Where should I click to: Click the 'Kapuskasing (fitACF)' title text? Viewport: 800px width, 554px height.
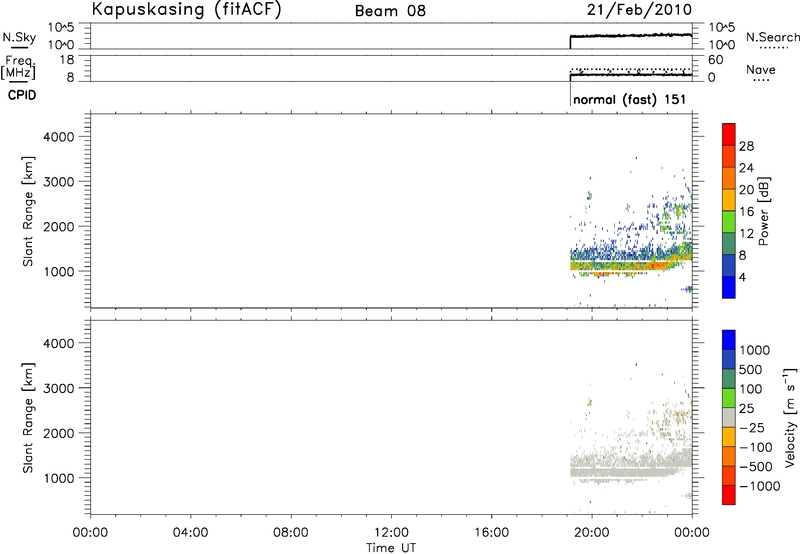click(186, 9)
